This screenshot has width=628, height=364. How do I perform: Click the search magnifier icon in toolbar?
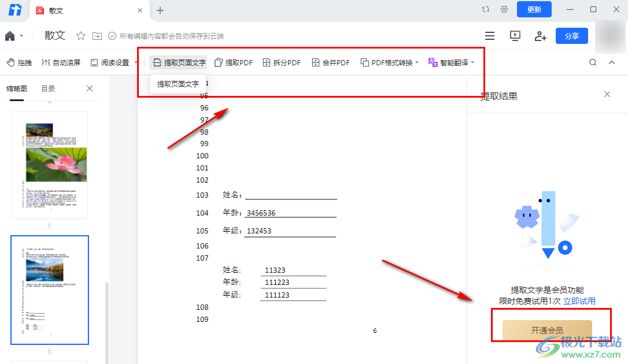(x=593, y=62)
